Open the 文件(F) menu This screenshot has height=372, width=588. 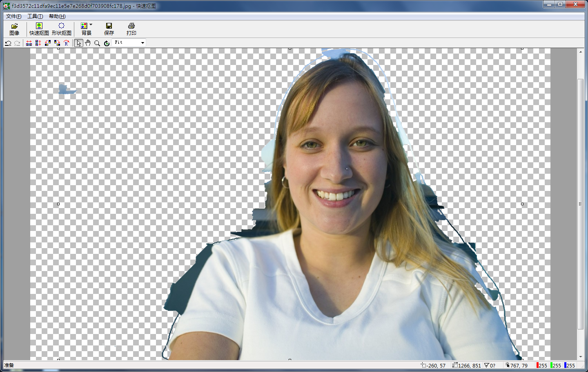13,16
